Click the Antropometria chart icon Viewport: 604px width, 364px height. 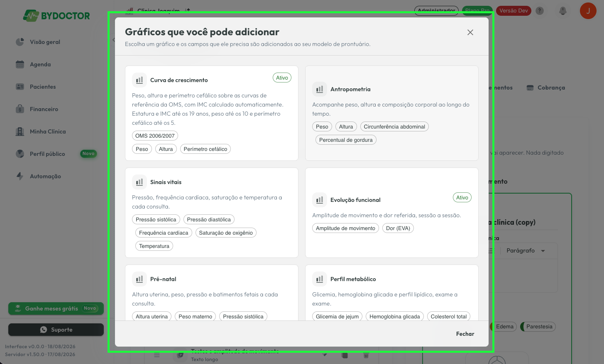[320, 89]
